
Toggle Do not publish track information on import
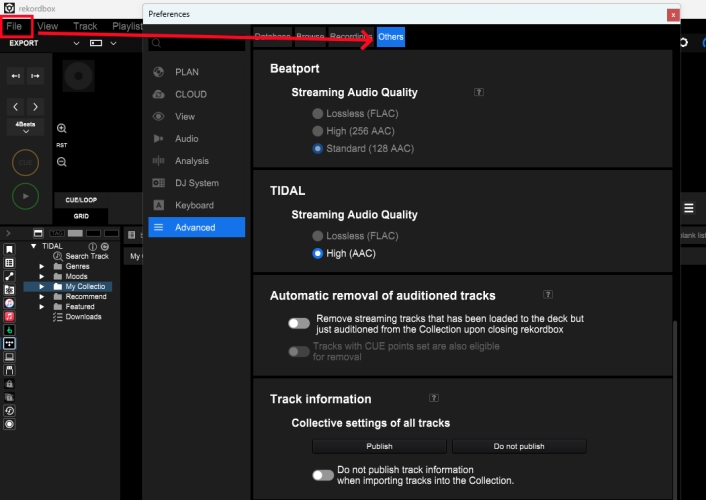[323, 475]
